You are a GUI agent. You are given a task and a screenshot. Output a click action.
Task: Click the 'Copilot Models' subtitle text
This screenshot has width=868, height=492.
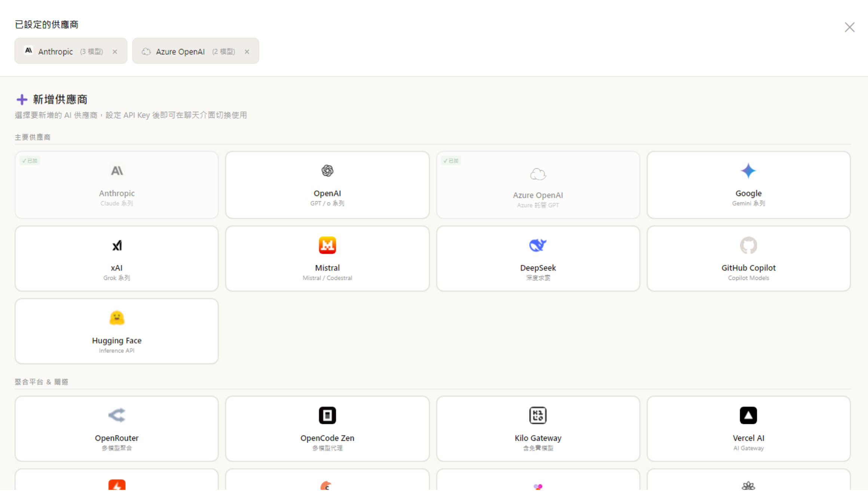pyautogui.click(x=748, y=278)
